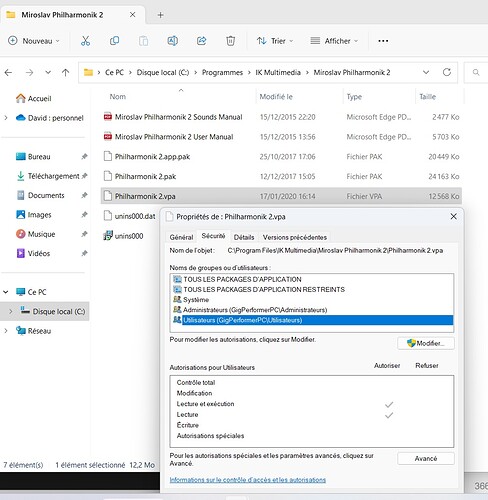Click the Cut scissors icon
The image size is (488, 500).
tap(85, 41)
